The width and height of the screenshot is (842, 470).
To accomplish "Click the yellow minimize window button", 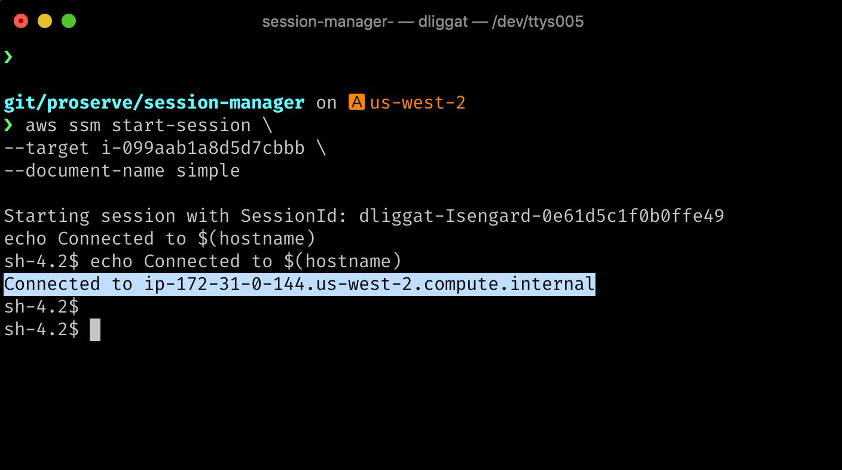I will (x=45, y=21).
